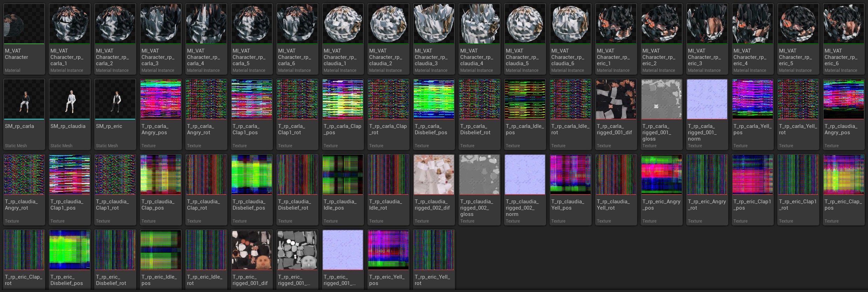Select MI_VAT Character_rp_carla_2 material instance
The height and width of the screenshot is (292, 868).
[115, 39]
